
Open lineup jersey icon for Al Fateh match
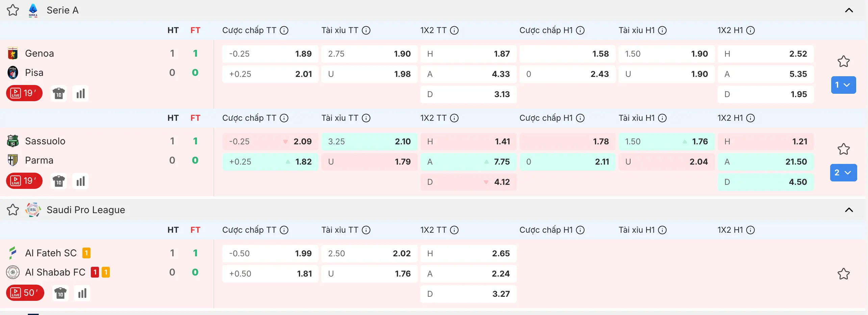point(60,293)
